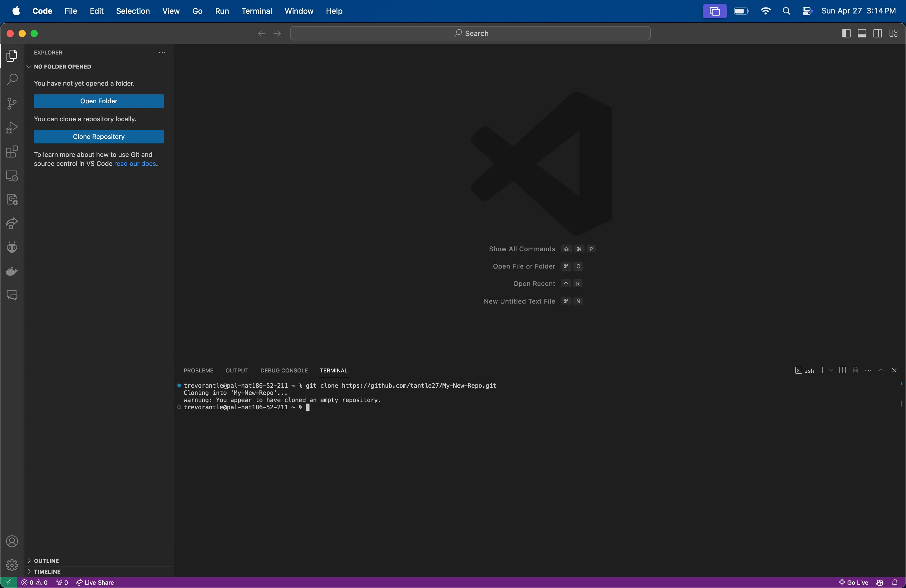The image size is (906, 588).
Task: Kill terminal with the trash icon
Action: [855, 370]
